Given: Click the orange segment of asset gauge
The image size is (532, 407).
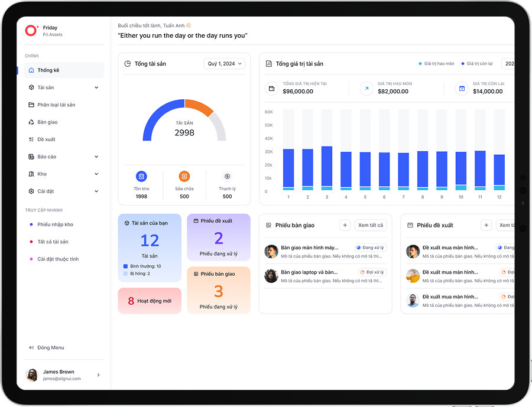Looking at the screenshot, I should pos(200,106).
